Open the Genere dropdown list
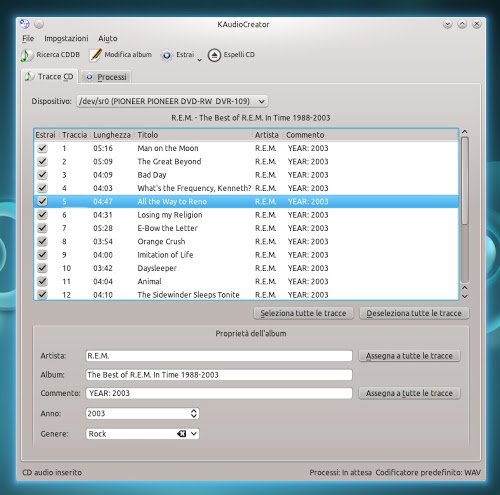 [194, 434]
